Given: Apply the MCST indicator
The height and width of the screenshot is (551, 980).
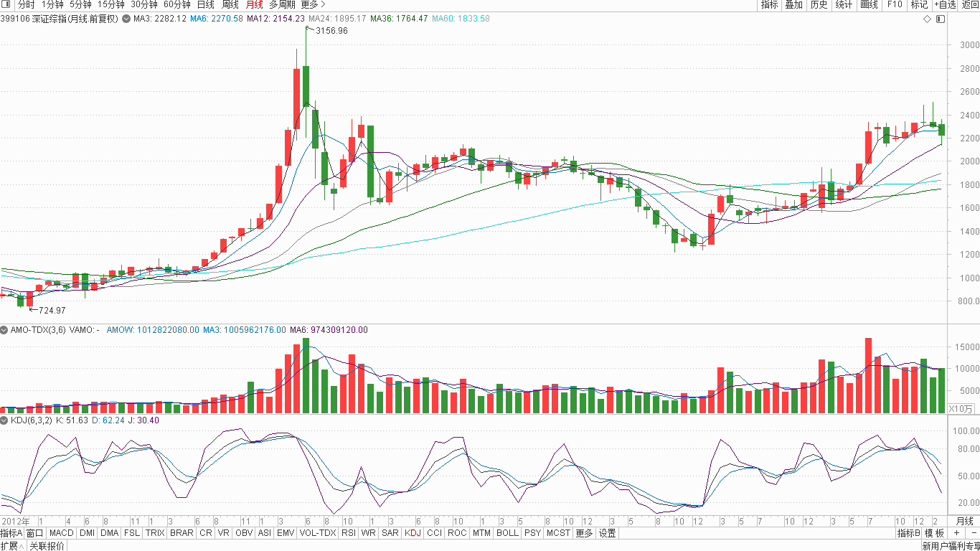Looking at the screenshot, I should [558, 533].
